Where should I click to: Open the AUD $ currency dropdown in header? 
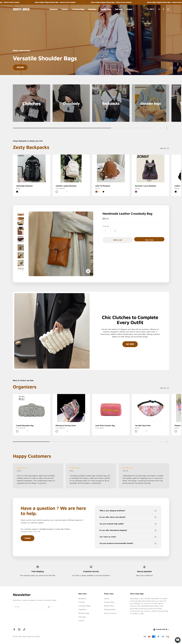151,9
